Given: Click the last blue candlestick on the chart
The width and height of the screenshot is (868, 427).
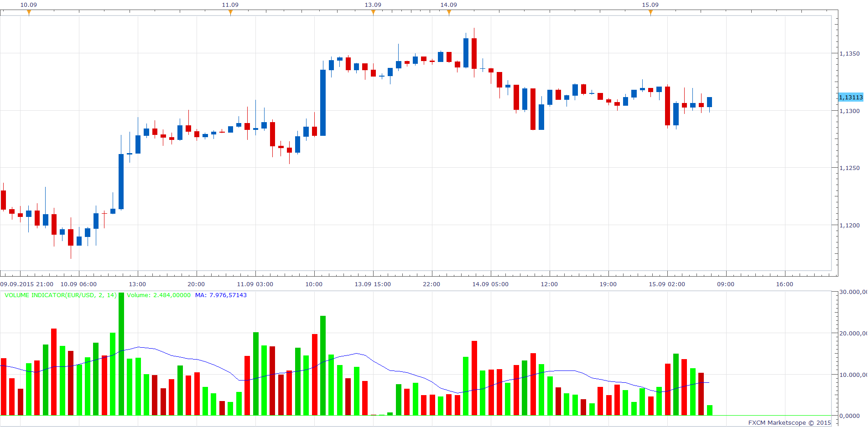Looking at the screenshot, I should pos(710,102).
